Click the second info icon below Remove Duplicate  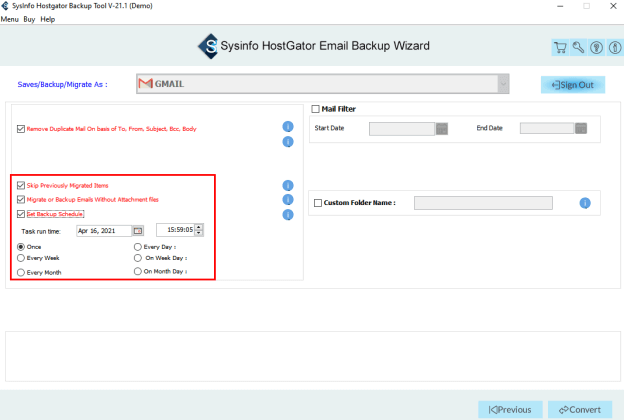click(x=288, y=142)
